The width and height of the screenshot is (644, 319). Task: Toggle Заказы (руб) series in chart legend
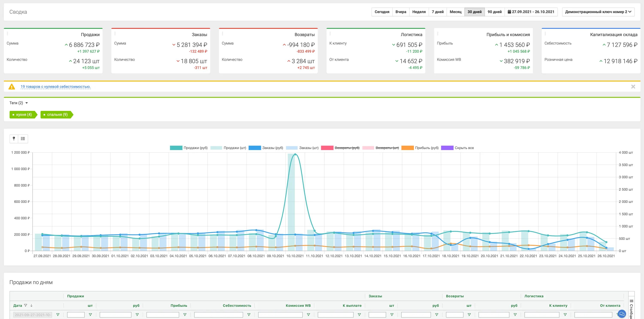tap(266, 148)
